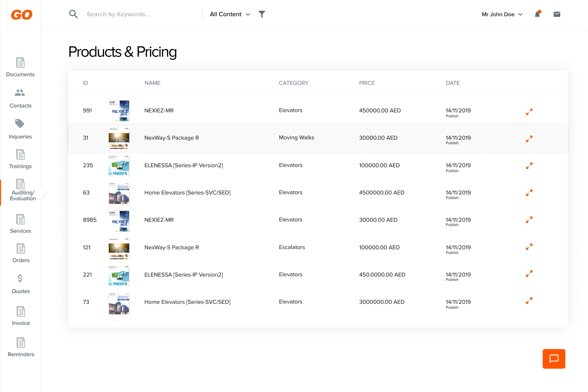Expand the Escalators row with ID 121
This screenshot has height=392, width=588.
[x=529, y=247]
